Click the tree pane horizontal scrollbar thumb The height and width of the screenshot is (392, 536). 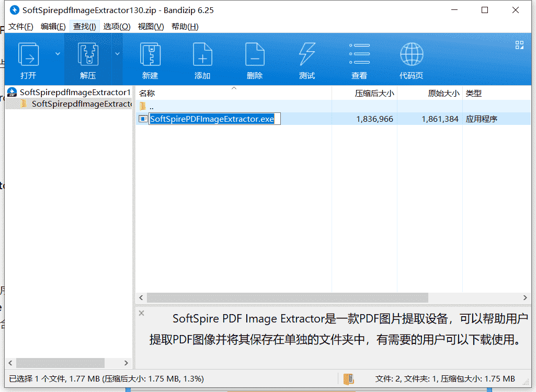coord(60,363)
